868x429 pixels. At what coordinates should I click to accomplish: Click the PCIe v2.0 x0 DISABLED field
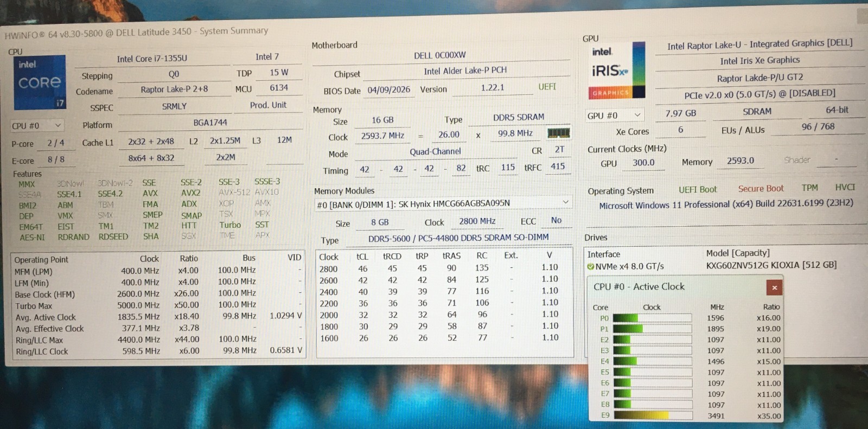click(x=759, y=94)
